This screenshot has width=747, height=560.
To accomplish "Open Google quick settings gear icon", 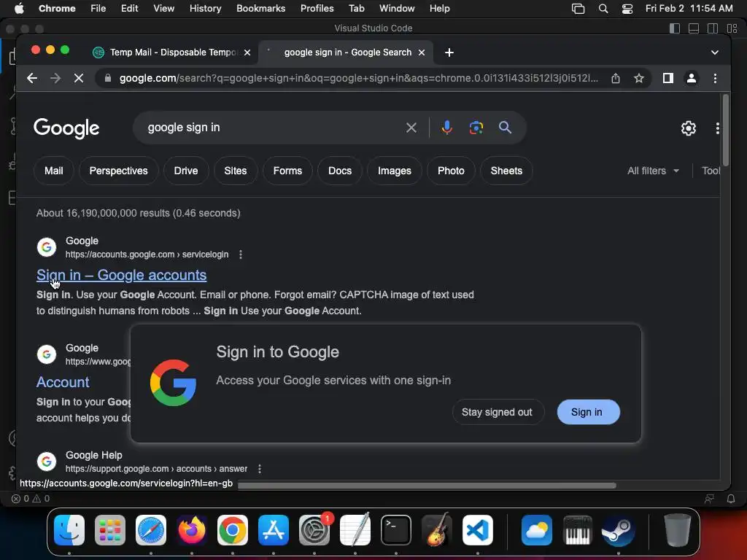I will tap(689, 128).
